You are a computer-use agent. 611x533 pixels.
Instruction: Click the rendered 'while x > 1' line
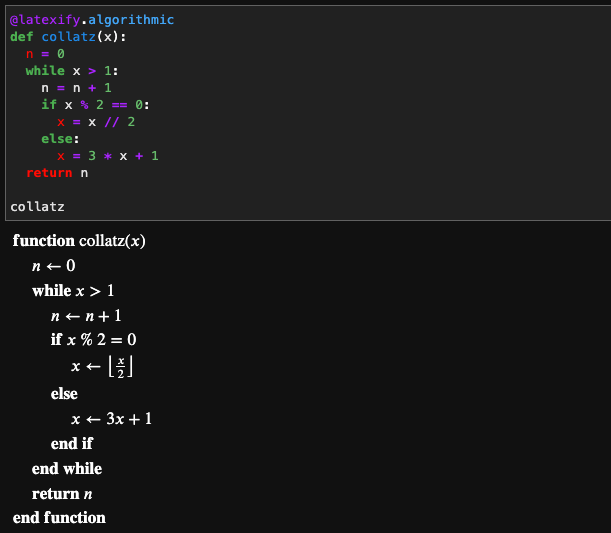[73, 291]
